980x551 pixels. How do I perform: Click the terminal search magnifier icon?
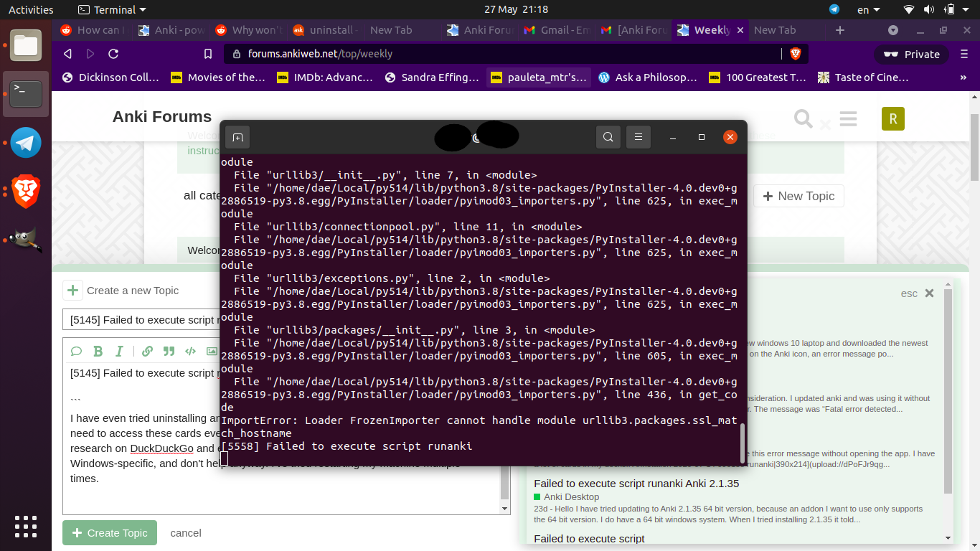608,137
